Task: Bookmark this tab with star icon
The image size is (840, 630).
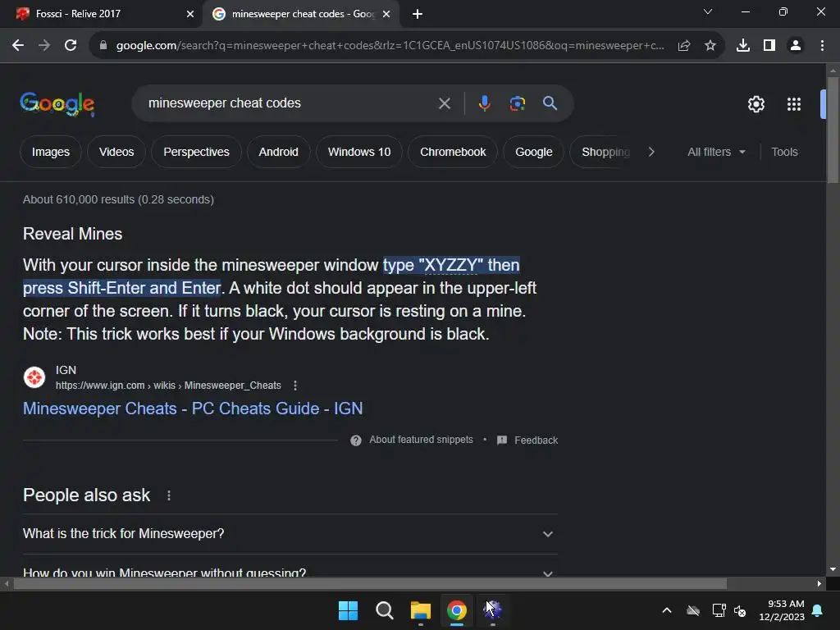Action: (710, 46)
